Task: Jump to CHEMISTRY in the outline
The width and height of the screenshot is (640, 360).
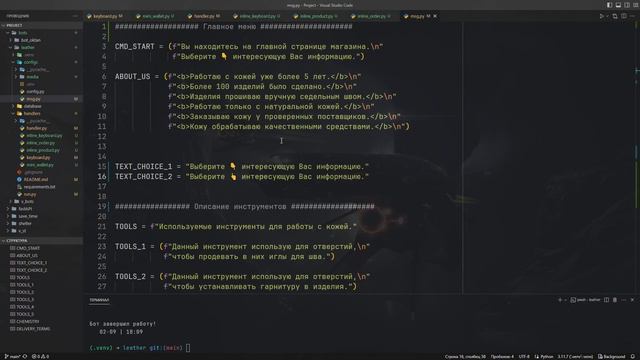Action: 41,322
